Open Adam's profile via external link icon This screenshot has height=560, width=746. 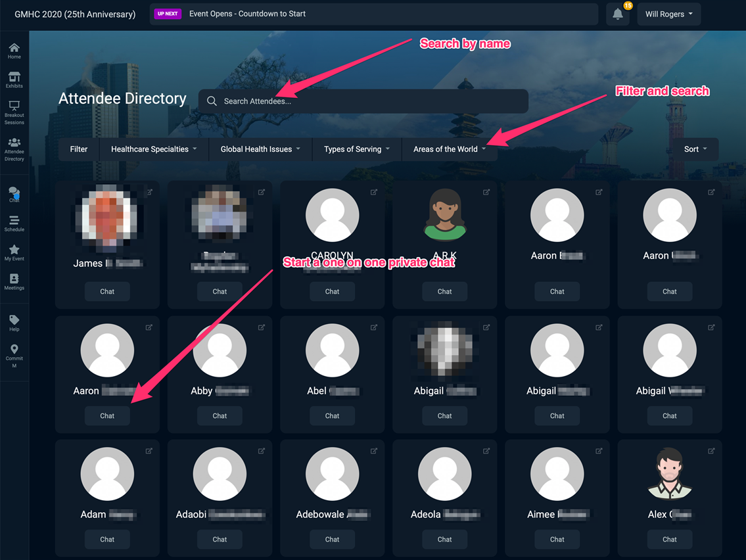(x=149, y=451)
